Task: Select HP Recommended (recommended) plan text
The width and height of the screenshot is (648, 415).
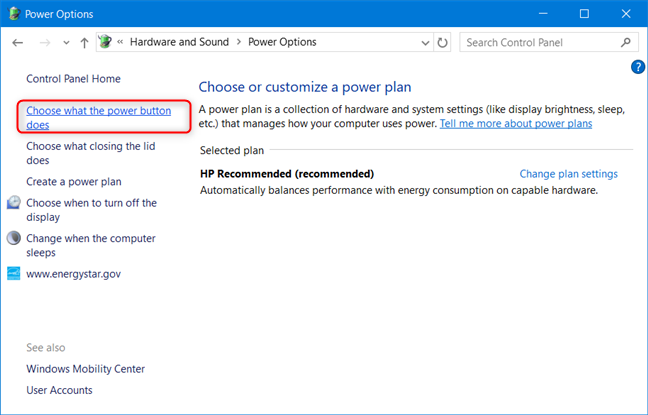Action: coord(287,174)
